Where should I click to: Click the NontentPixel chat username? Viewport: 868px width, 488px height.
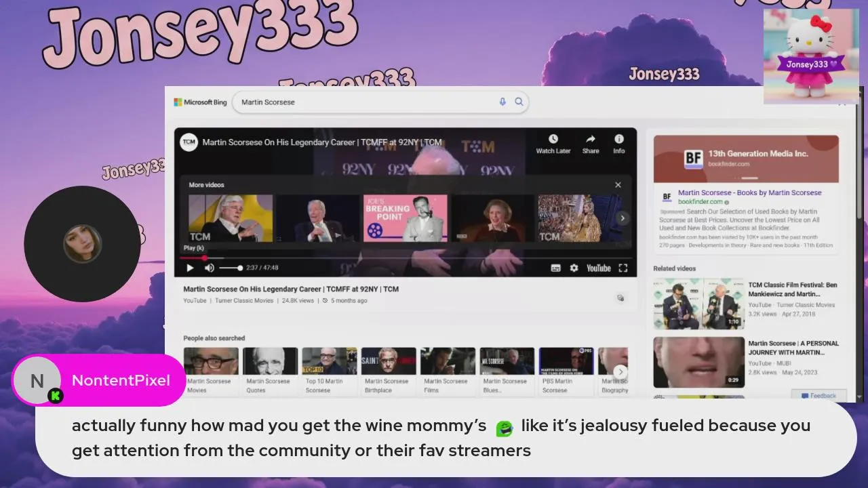click(121, 380)
